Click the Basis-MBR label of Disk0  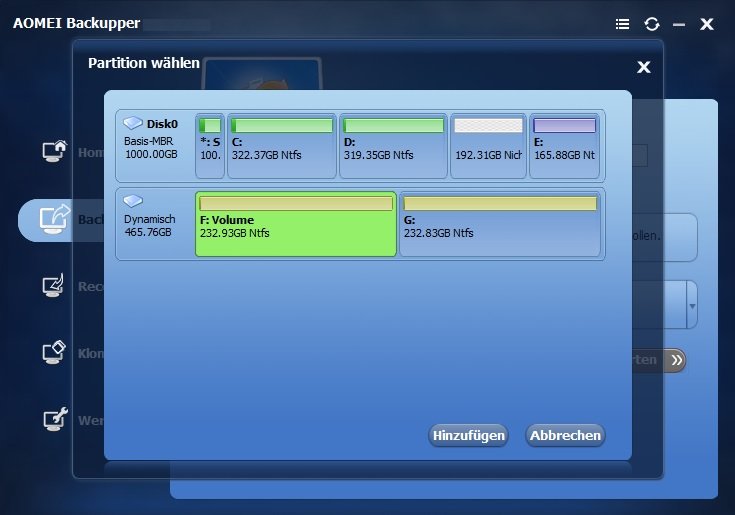[149, 141]
